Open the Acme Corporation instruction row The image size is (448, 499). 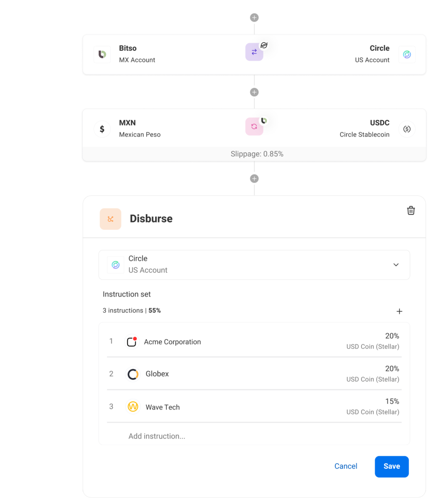254,341
